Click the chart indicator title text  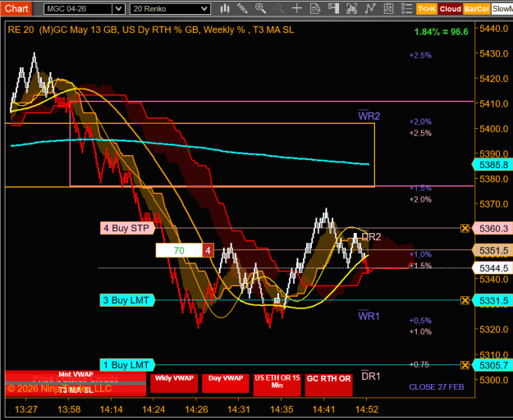click(151, 30)
